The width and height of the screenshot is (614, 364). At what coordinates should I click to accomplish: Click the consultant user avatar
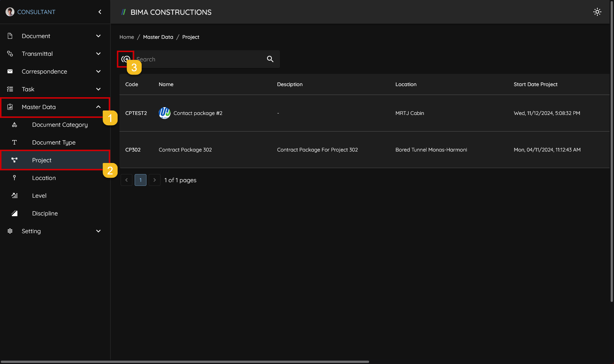(10, 12)
